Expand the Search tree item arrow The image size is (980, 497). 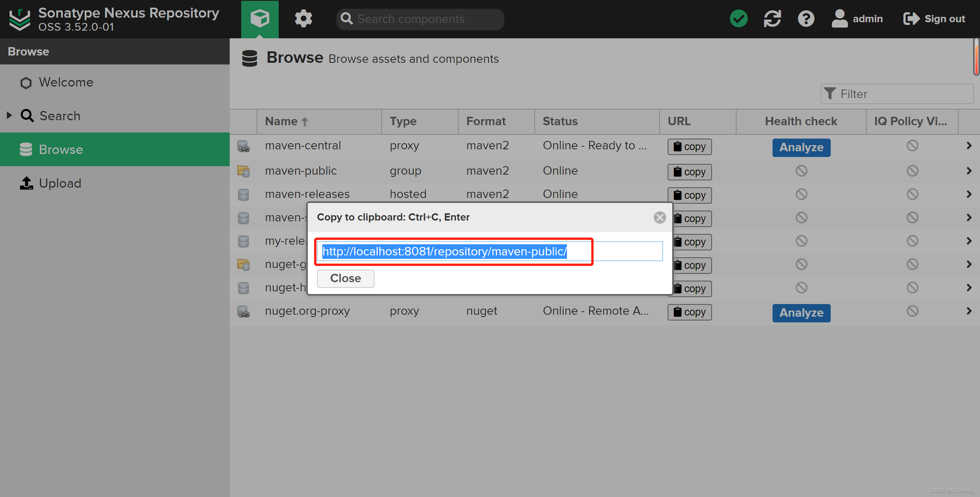pyautogui.click(x=10, y=115)
